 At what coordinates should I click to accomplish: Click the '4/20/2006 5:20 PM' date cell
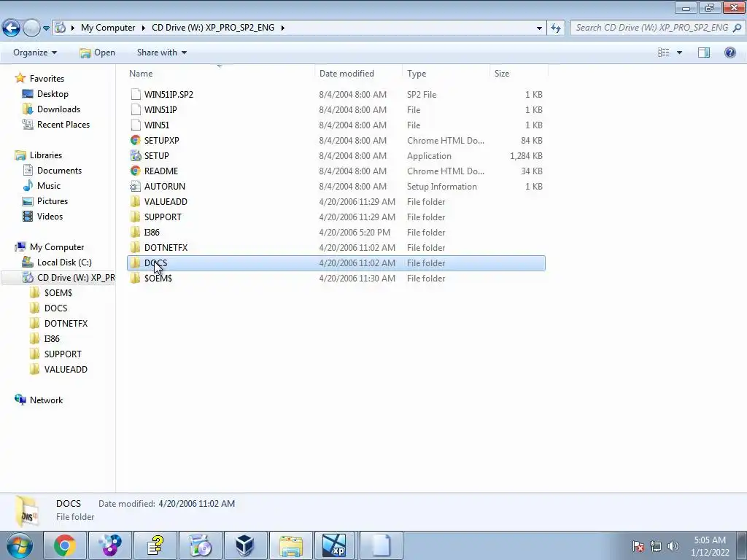coord(355,233)
